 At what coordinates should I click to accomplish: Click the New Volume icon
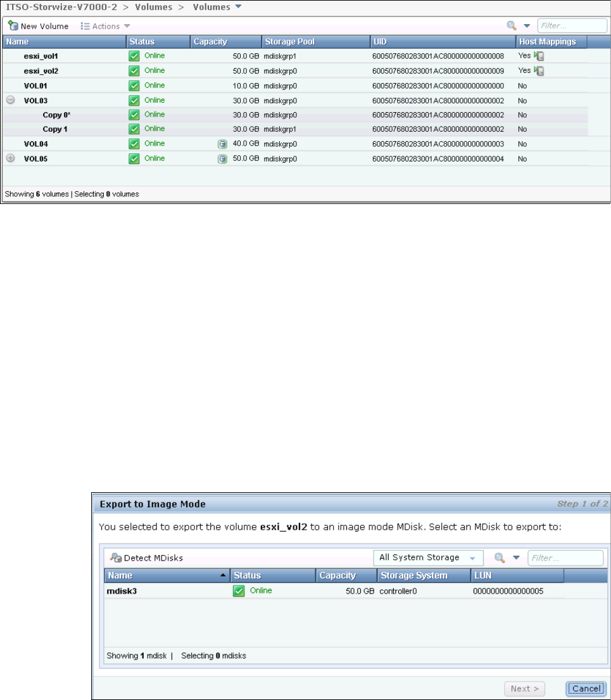coord(12,27)
